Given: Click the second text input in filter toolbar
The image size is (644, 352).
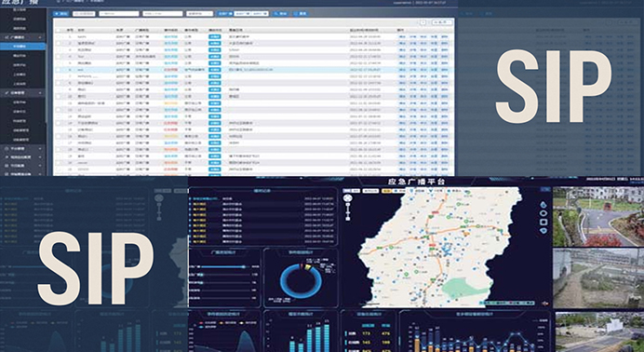Looking at the screenshot, I should (119, 14).
